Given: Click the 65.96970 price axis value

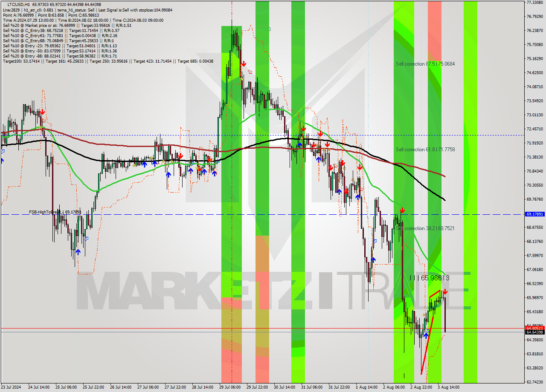Looking at the screenshot, I should pos(534,298).
